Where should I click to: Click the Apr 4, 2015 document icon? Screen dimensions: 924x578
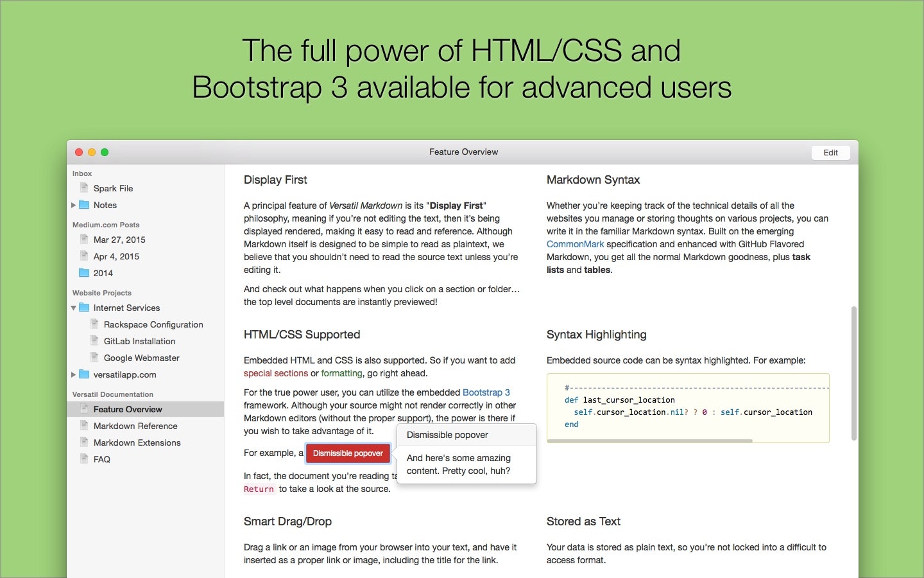84,256
